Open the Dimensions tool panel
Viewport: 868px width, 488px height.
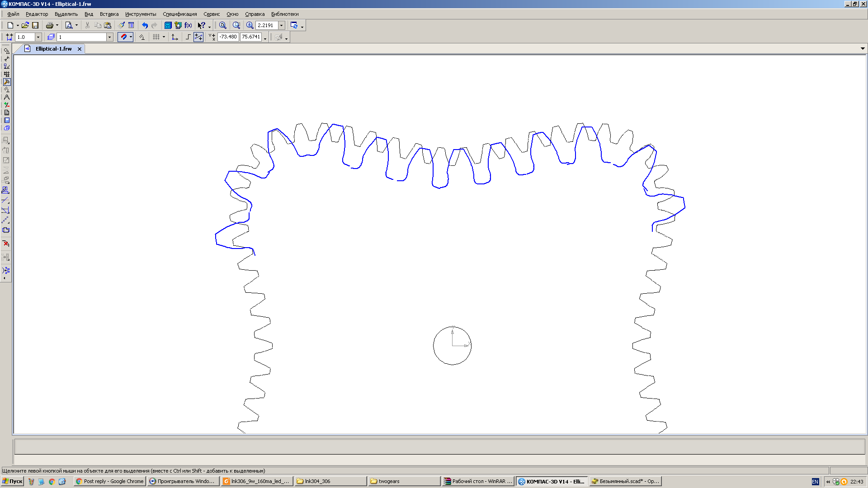click(x=6, y=59)
